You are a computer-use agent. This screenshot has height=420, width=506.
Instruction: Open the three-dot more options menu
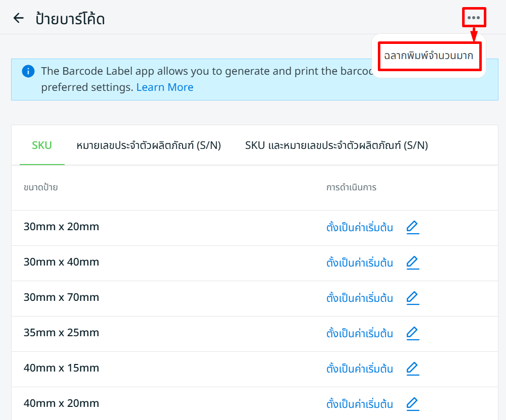pyautogui.click(x=473, y=18)
